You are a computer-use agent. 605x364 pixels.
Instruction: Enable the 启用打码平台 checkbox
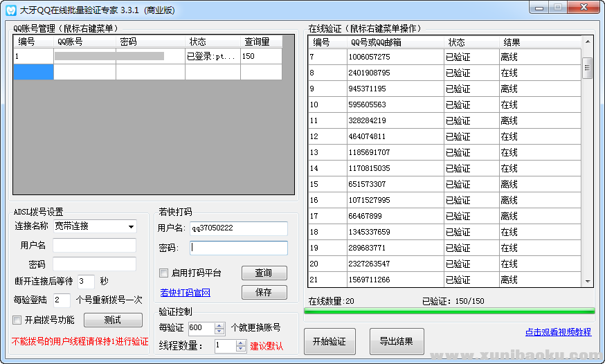(x=164, y=273)
